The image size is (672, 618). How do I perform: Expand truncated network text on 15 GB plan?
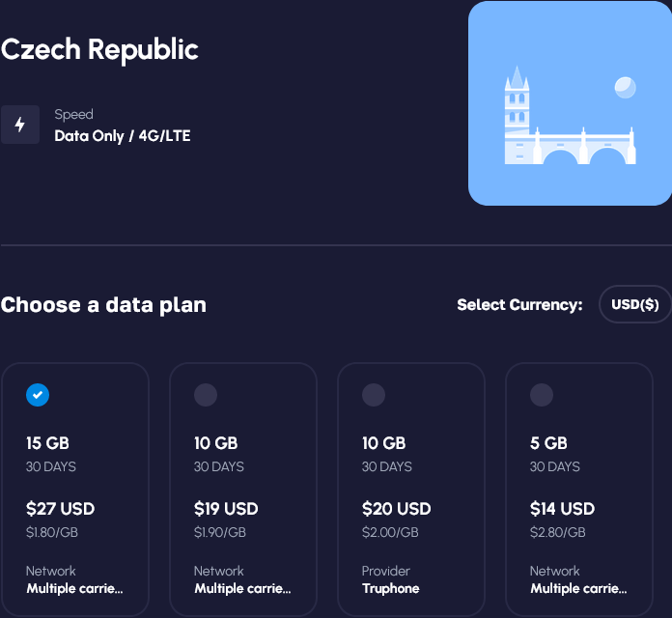(74, 588)
